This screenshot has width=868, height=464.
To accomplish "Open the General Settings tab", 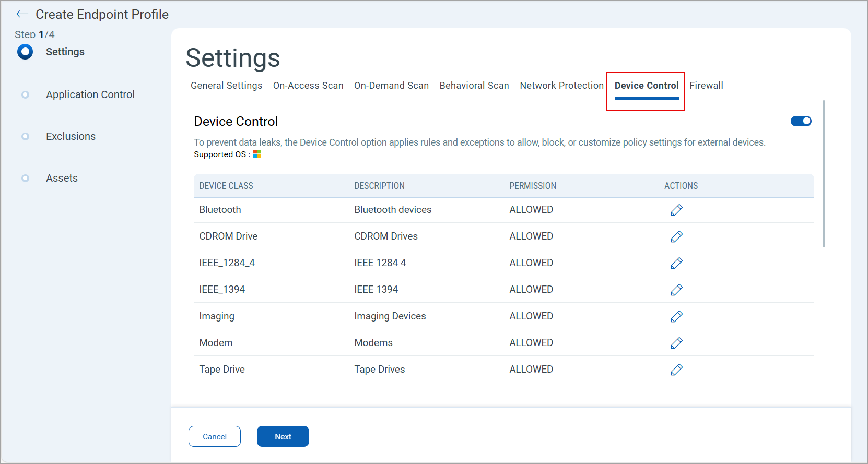I will tap(226, 86).
